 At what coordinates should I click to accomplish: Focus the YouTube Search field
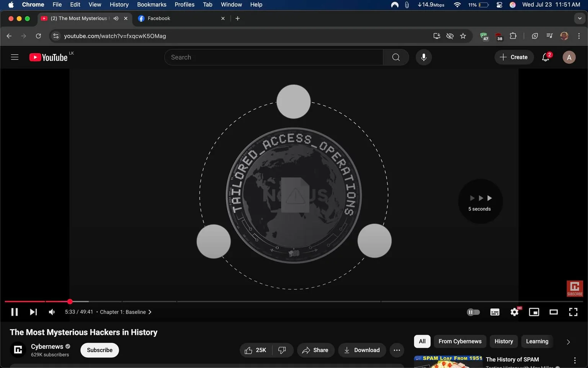pos(274,57)
